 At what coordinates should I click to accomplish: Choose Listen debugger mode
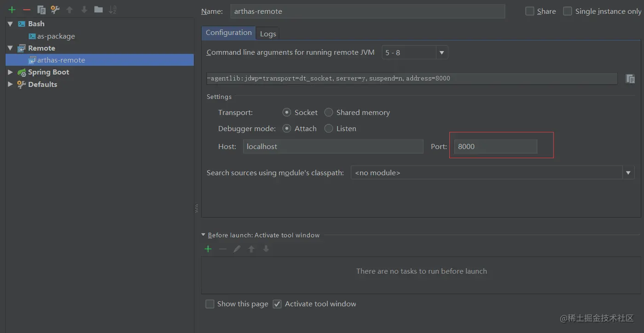click(329, 129)
